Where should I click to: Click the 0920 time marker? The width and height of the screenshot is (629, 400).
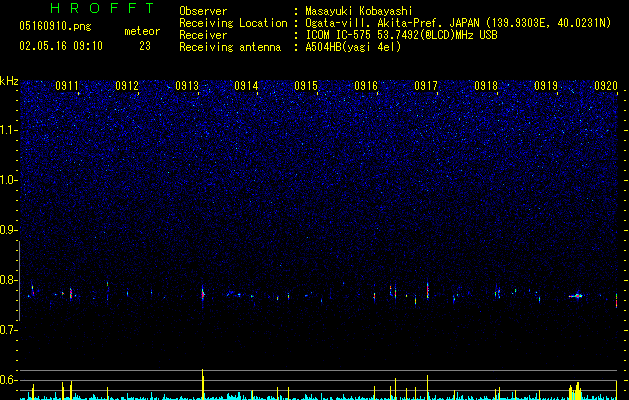point(606,86)
